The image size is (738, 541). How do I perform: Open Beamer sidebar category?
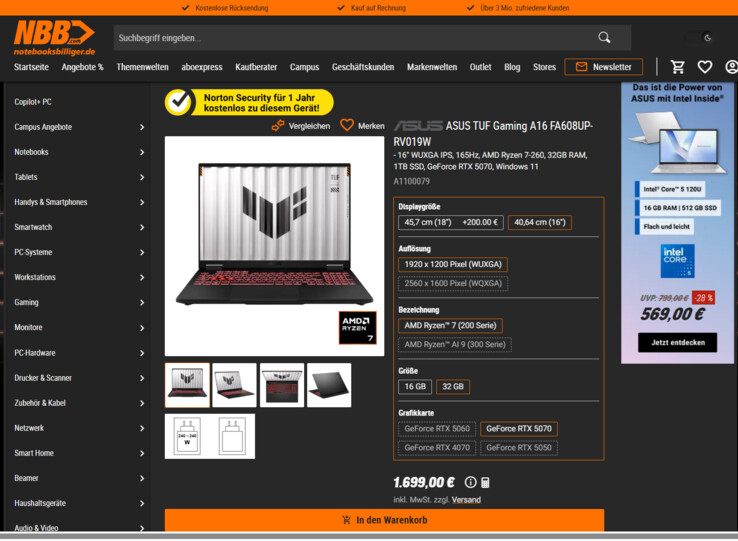26,478
